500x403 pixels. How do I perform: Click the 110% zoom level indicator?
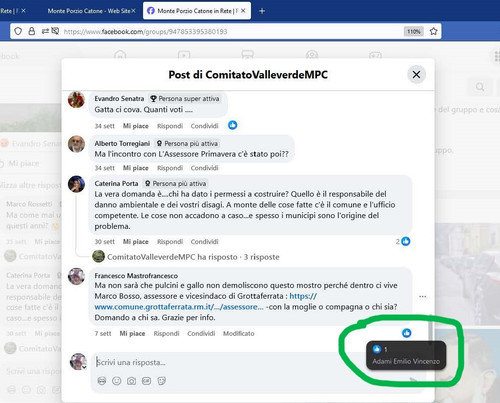414,31
